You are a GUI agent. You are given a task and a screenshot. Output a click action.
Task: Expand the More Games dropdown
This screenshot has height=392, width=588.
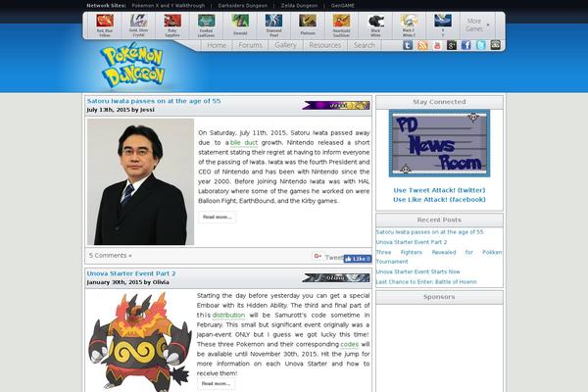tap(477, 24)
